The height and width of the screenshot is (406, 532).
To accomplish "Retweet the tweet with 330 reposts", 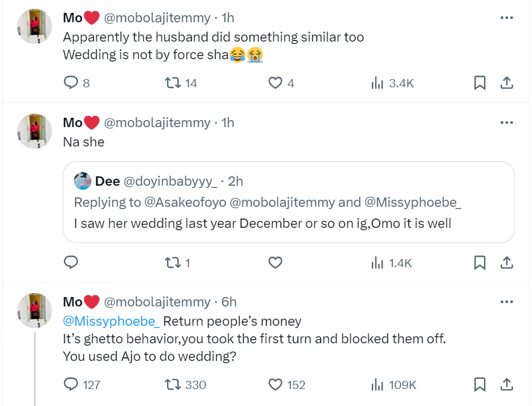I will click(x=173, y=384).
